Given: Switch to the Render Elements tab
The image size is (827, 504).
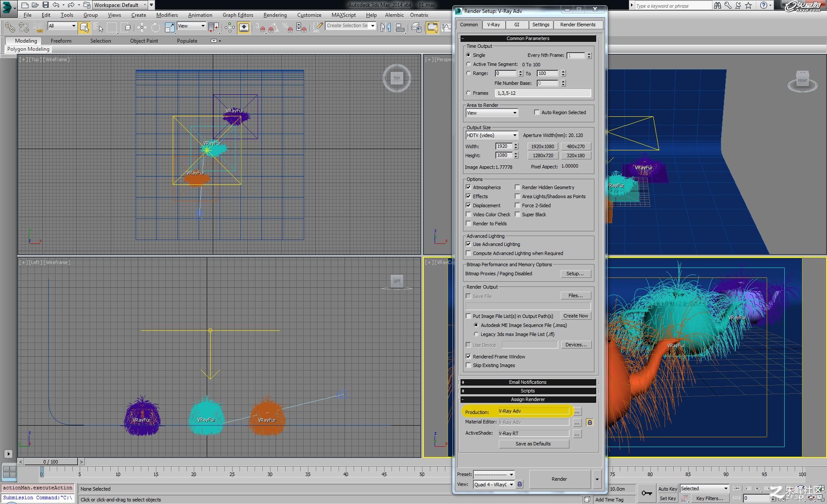Looking at the screenshot, I should [x=578, y=25].
